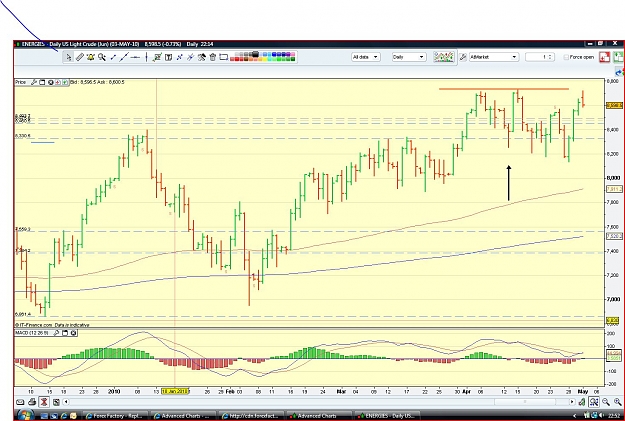Viewport: 625px width, 421px height.
Task: Select the vertical line tool
Action: (x=146, y=57)
